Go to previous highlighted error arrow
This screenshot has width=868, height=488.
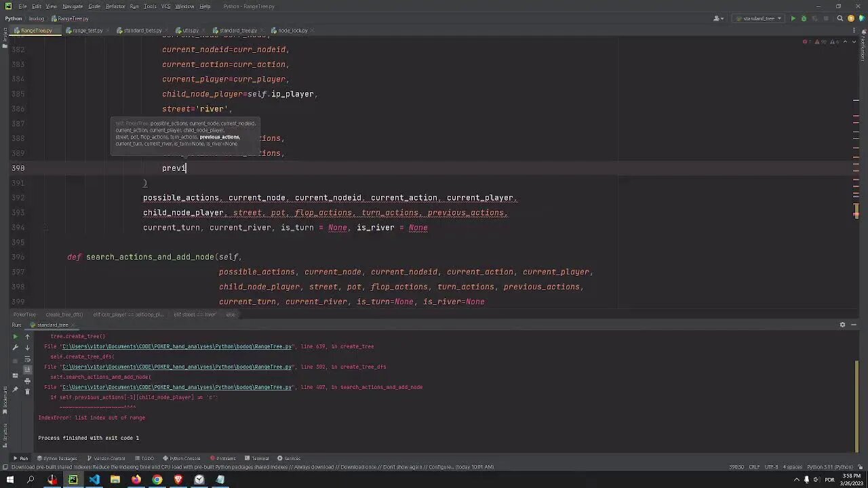click(845, 42)
